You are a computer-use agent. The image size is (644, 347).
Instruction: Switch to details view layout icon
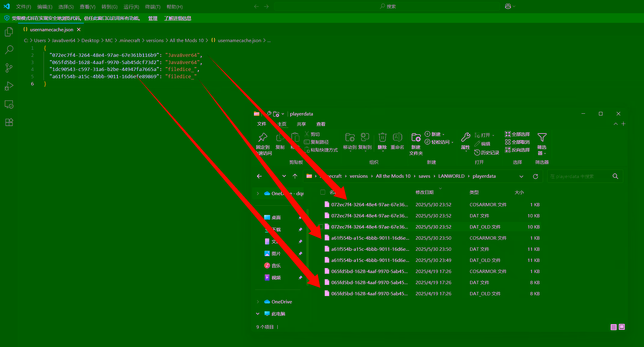pos(614,327)
